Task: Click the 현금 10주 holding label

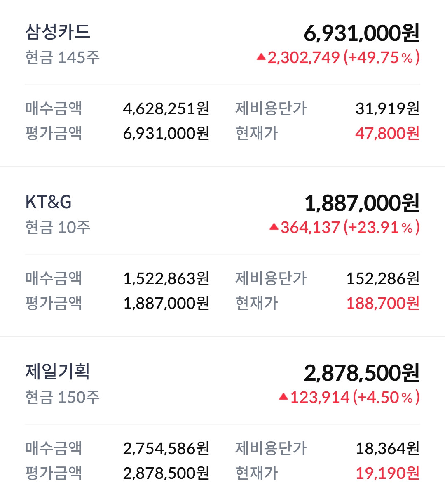Action: pos(58,227)
